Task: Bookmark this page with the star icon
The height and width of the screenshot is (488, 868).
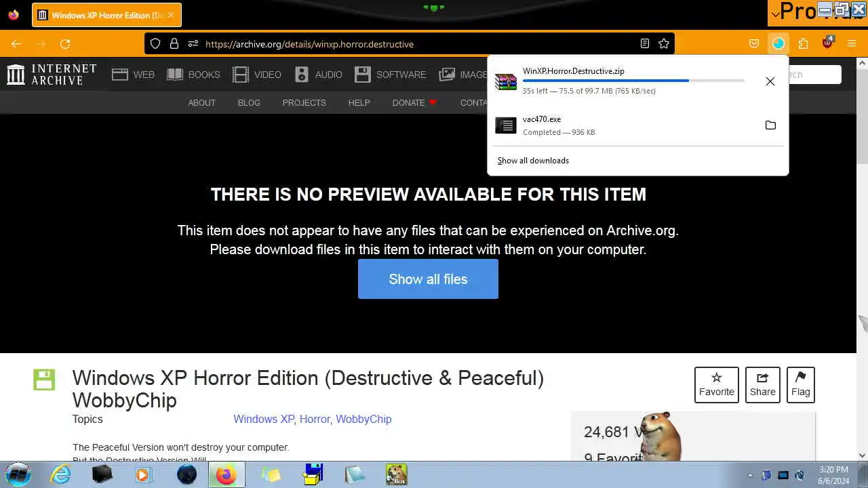Action: pos(664,44)
